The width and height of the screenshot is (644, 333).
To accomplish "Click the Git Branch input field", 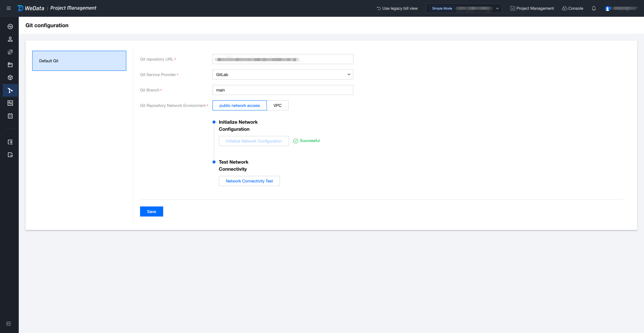I will [x=282, y=90].
